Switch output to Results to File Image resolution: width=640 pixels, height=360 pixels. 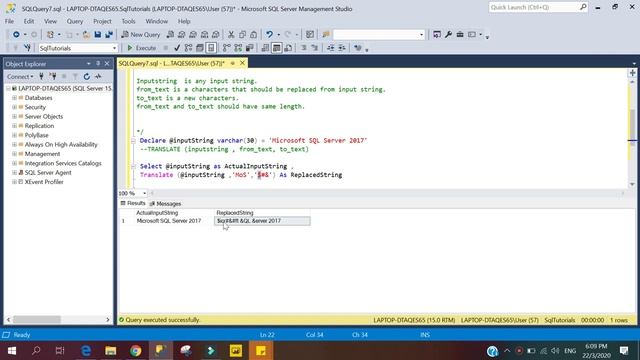(288, 48)
